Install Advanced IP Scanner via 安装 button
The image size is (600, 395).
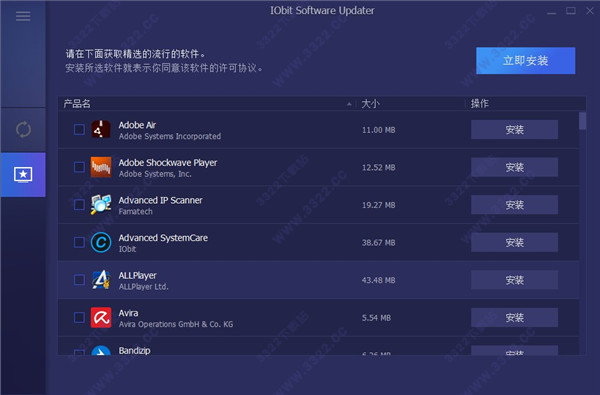click(x=514, y=205)
